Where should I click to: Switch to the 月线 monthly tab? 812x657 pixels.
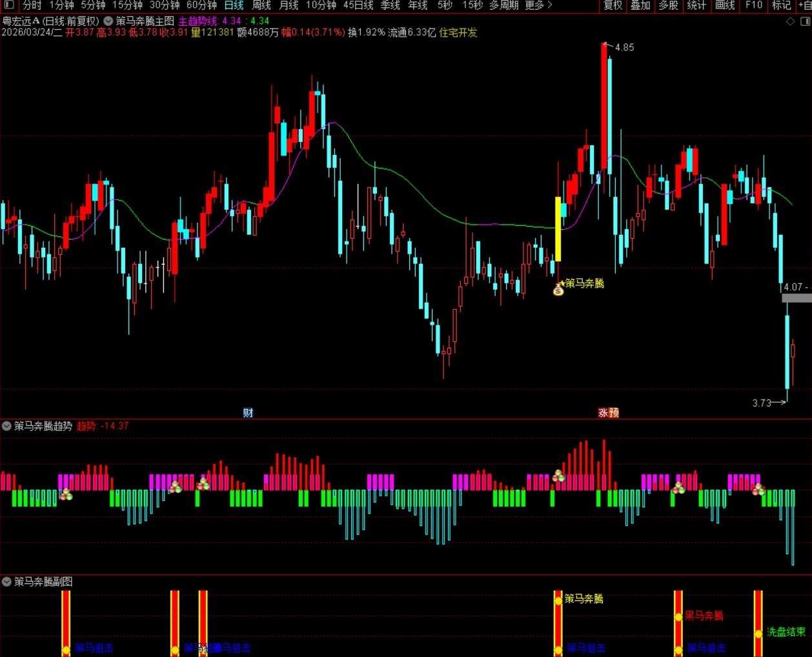tap(289, 5)
